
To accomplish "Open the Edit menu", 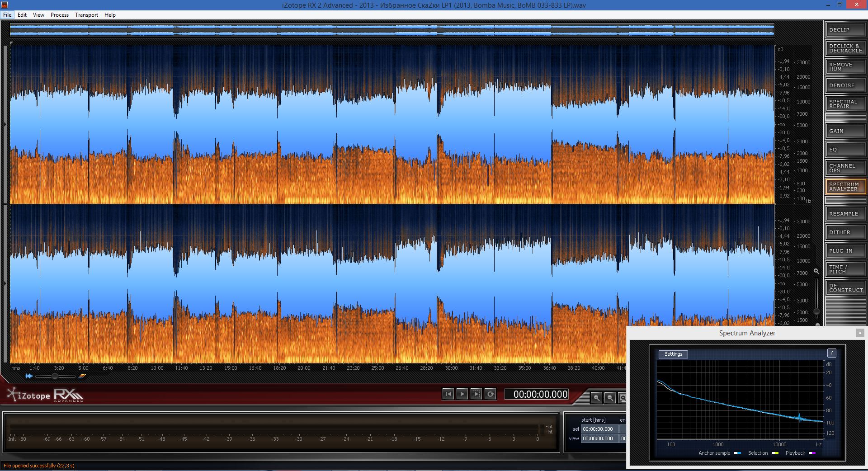I will (22, 15).
